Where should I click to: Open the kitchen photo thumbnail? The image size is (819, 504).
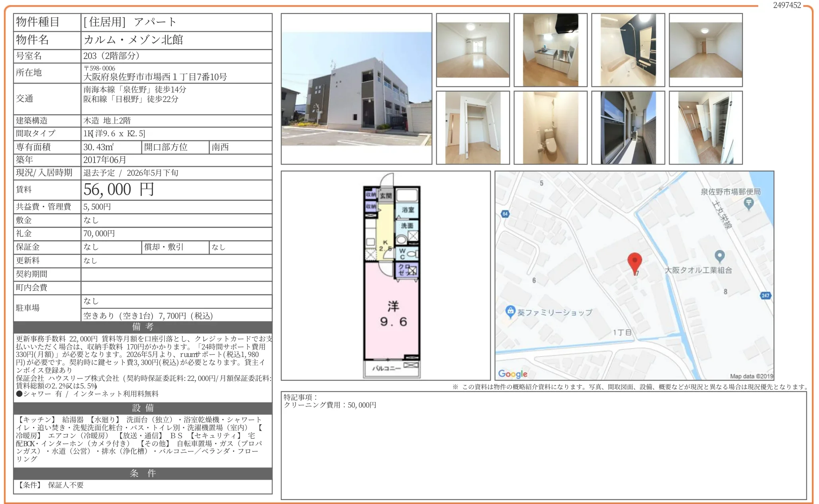(x=550, y=50)
